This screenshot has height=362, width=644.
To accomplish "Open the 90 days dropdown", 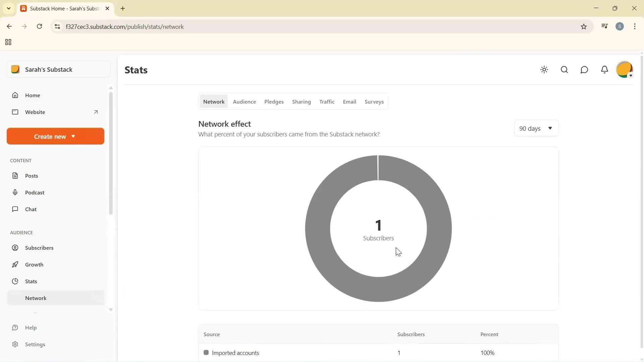I will (536, 128).
